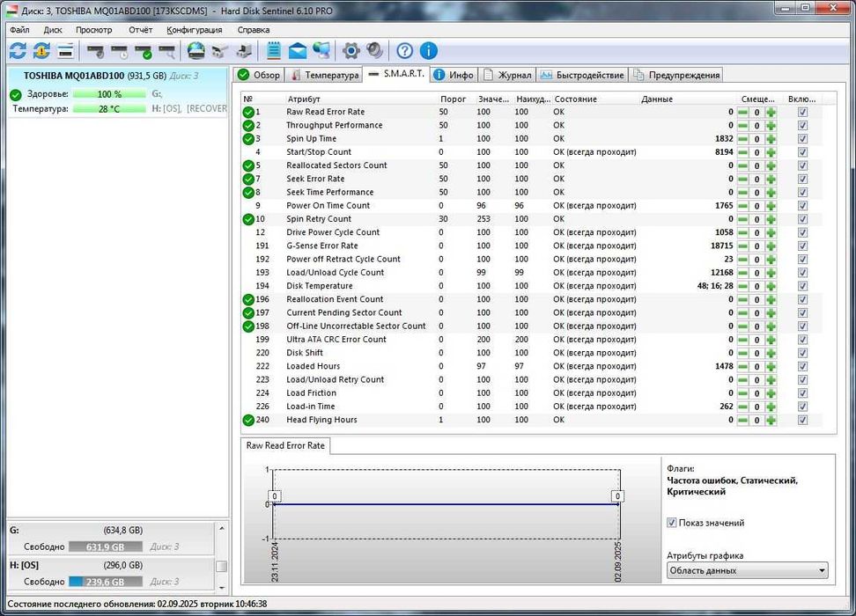The height and width of the screenshot is (616, 856).
Task: Click the globe over disk toolbar icon
Action: pos(196,51)
